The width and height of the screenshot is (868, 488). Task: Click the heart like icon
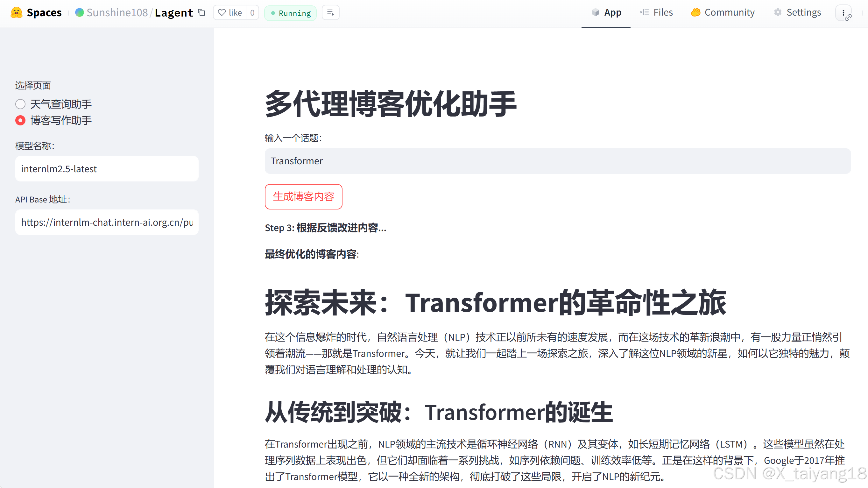(222, 13)
